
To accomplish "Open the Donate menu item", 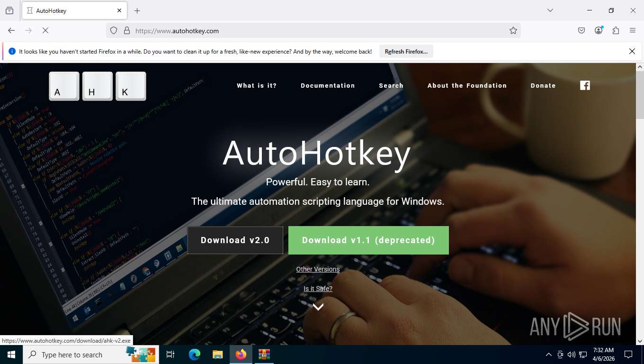I will click(x=543, y=86).
